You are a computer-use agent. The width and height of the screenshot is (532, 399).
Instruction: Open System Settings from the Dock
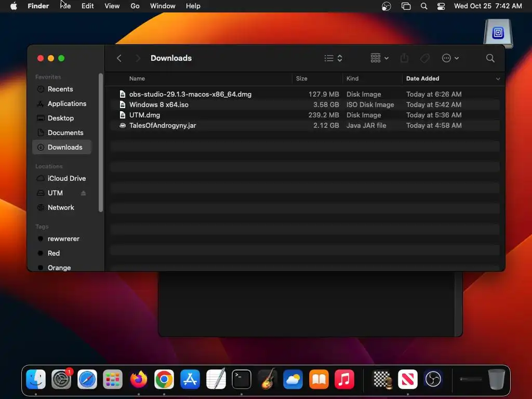tap(61, 379)
